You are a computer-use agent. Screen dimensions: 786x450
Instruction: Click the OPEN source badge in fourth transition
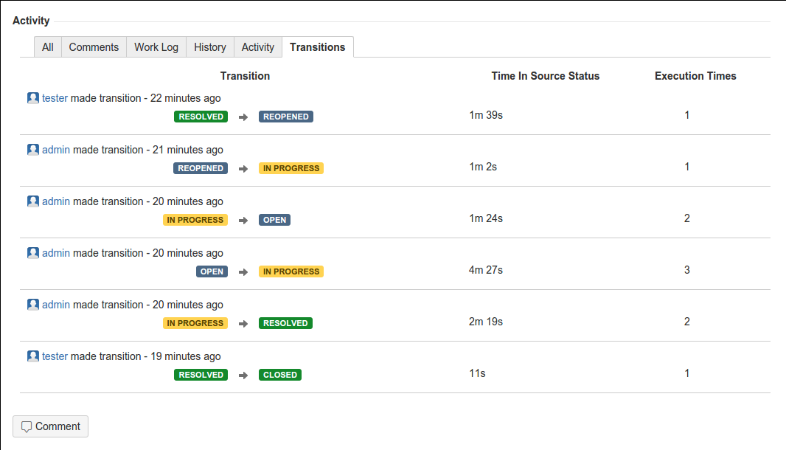(212, 272)
